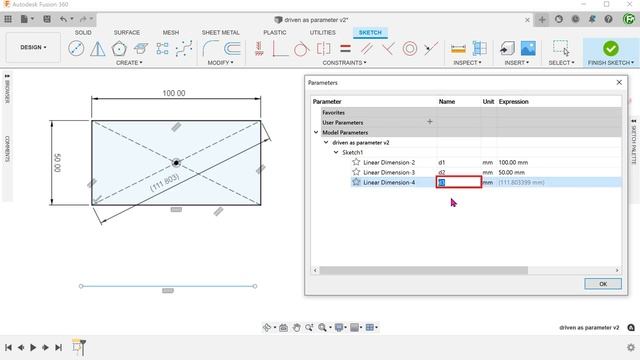Favorite the Linear Dimension-4 star

[356, 182]
